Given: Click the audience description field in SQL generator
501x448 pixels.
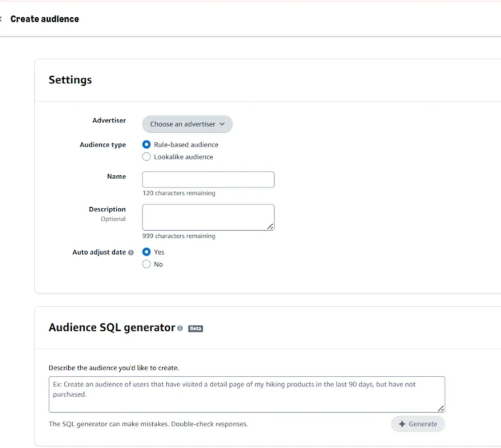Looking at the screenshot, I should (x=246, y=393).
